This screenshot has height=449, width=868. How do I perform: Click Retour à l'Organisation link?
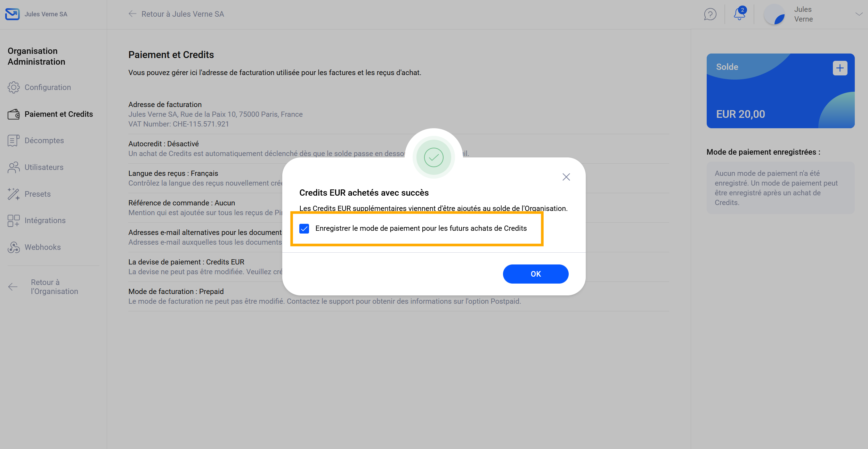[x=54, y=287]
